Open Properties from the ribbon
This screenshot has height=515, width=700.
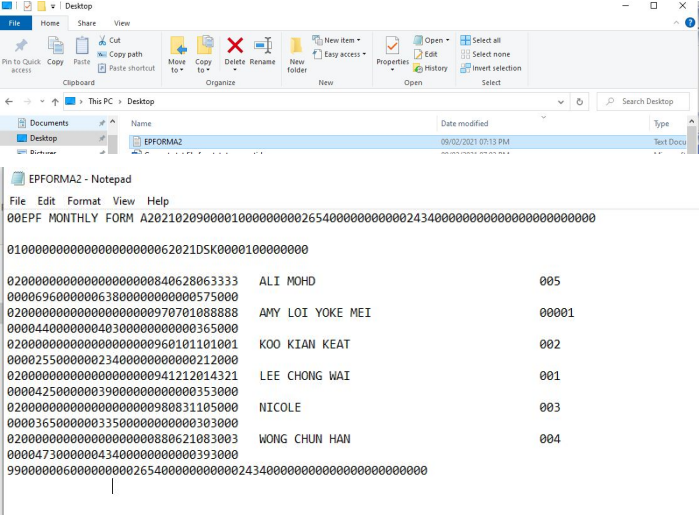point(392,46)
